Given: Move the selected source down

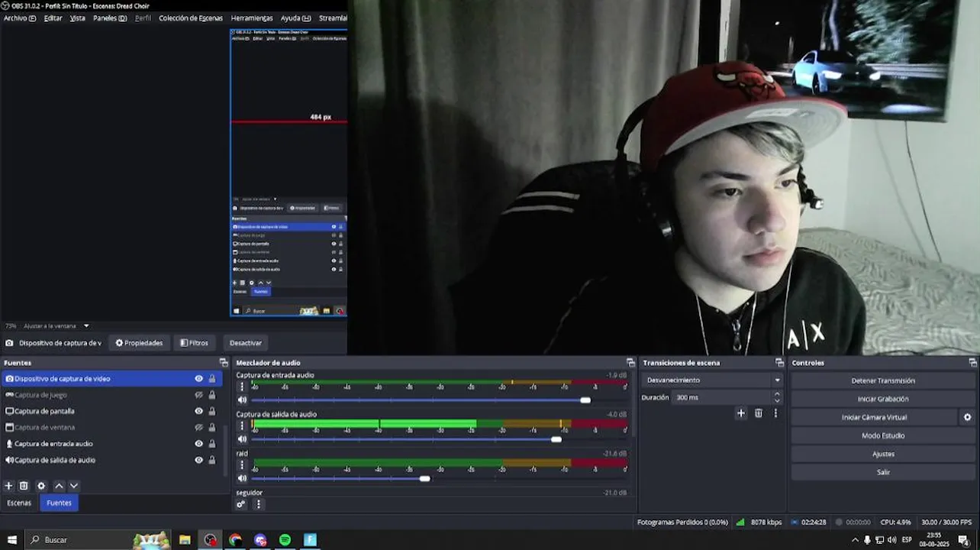Looking at the screenshot, I should (74, 486).
